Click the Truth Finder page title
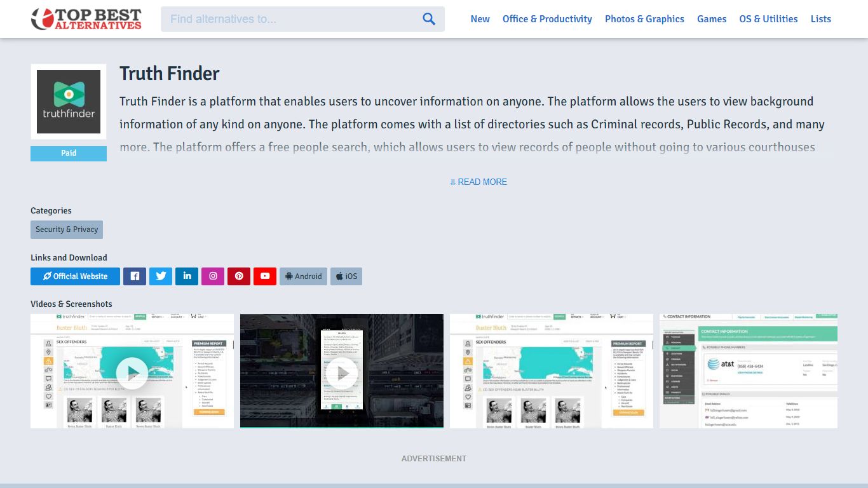 (170, 74)
